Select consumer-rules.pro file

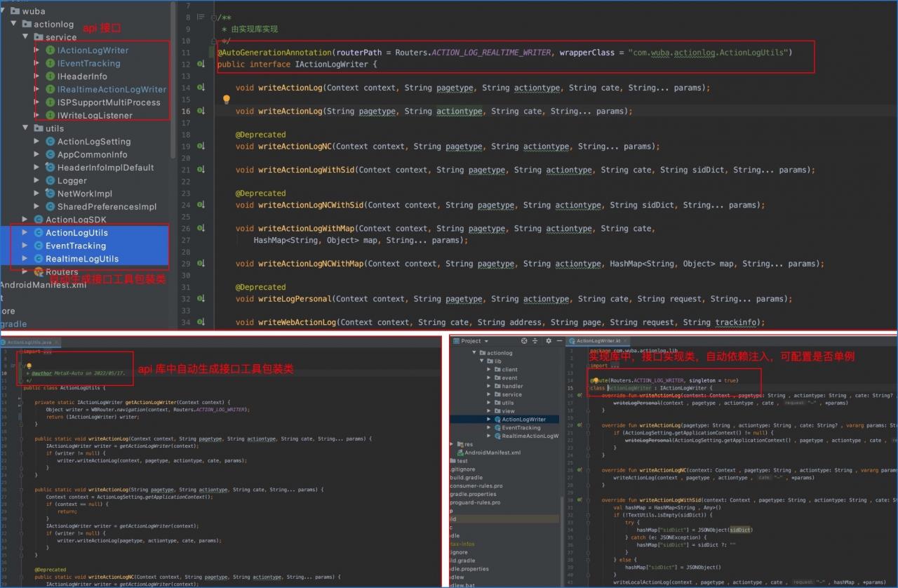coord(476,486)
